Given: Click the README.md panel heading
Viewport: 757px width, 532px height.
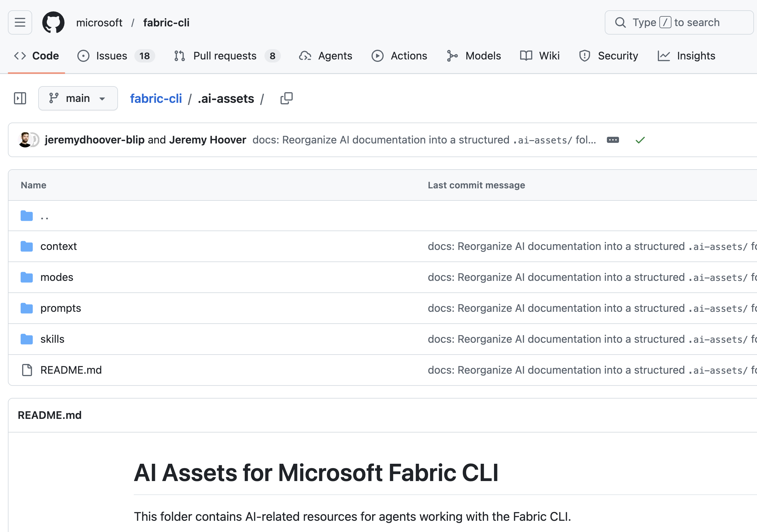Looking at the screenshot, I should pos(50,415).
